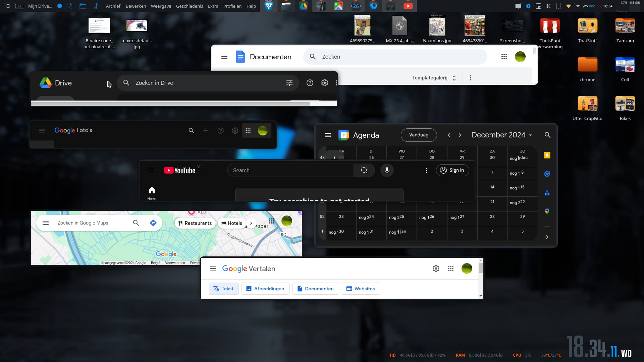Open Contacts in Agenda side panel
Viewport: 644px width, 362px height.
[547, 193]
